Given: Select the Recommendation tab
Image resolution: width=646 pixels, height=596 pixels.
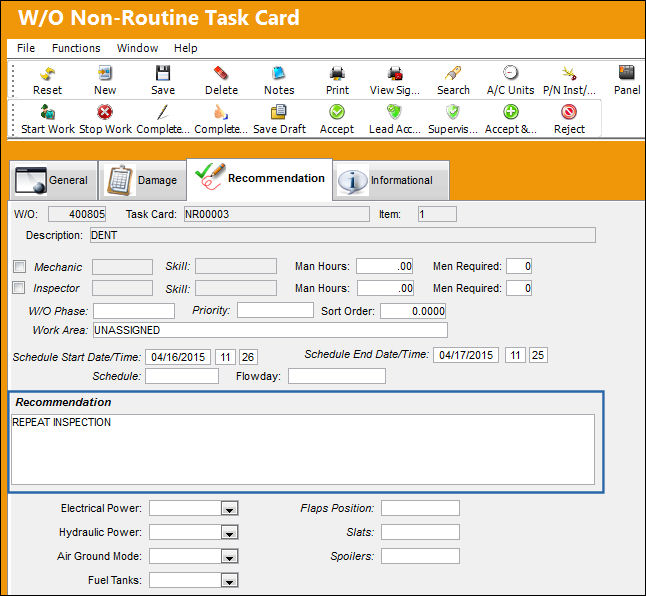Looking at the screenshot, I should coord(260,179).
